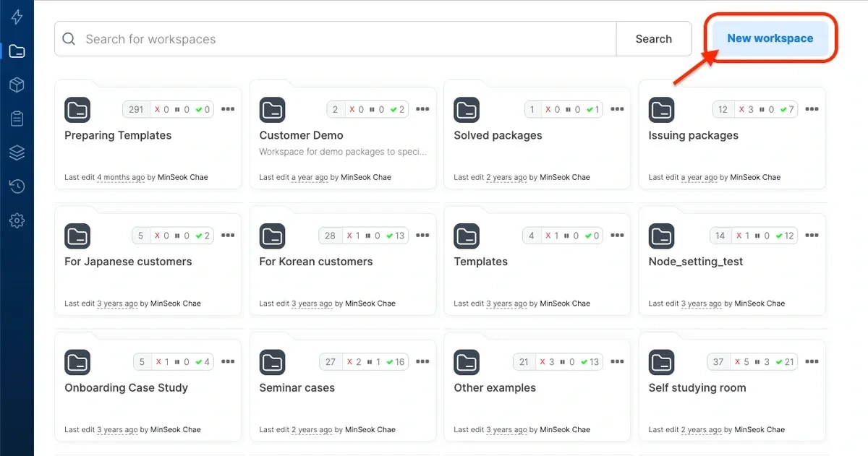Click the Search button
The width and height of the screenshot is (868, 456).
point(653,39)
